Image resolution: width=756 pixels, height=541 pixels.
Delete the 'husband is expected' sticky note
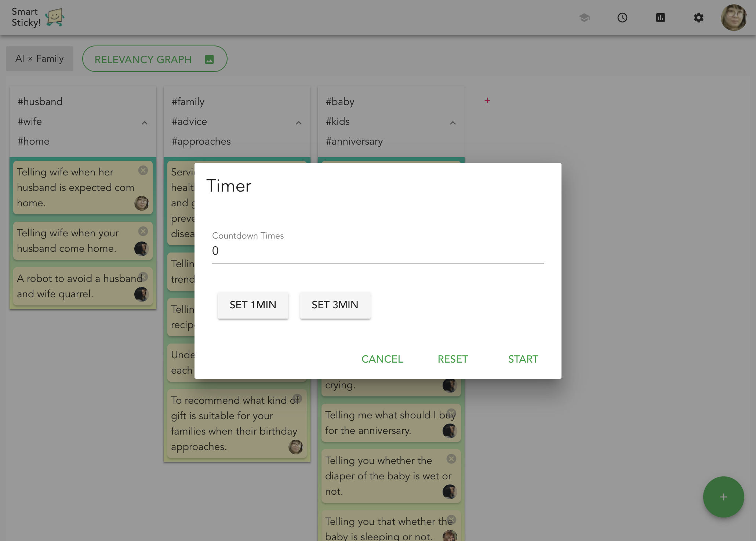pyautogui.click(x=143, y=170)
